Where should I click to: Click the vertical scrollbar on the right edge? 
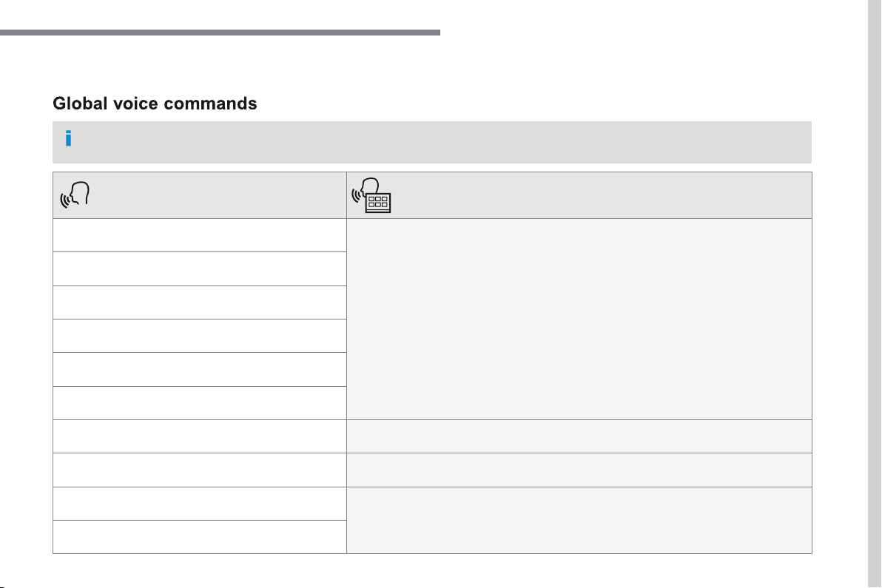pyautogui.click(x=874, y=294)
